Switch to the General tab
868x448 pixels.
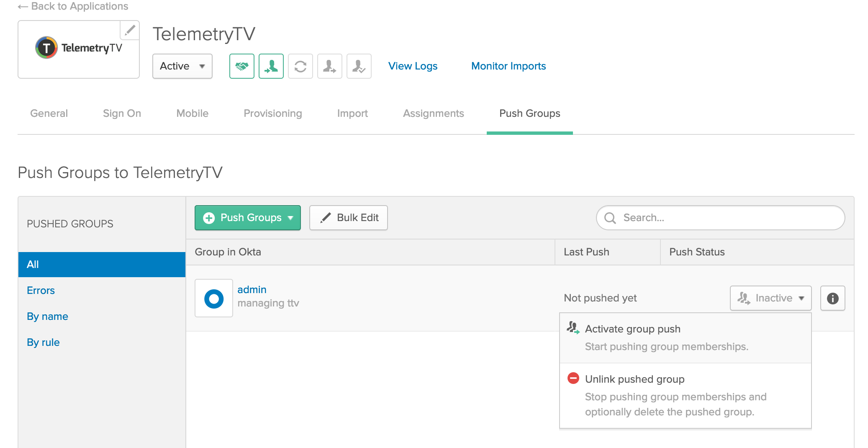click(x=49, y=113)
